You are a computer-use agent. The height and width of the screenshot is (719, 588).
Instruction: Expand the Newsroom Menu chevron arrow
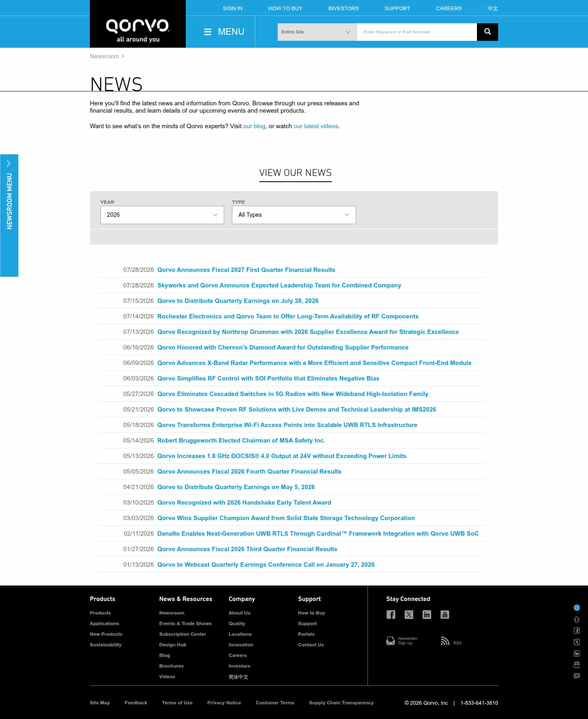point(9,163)
